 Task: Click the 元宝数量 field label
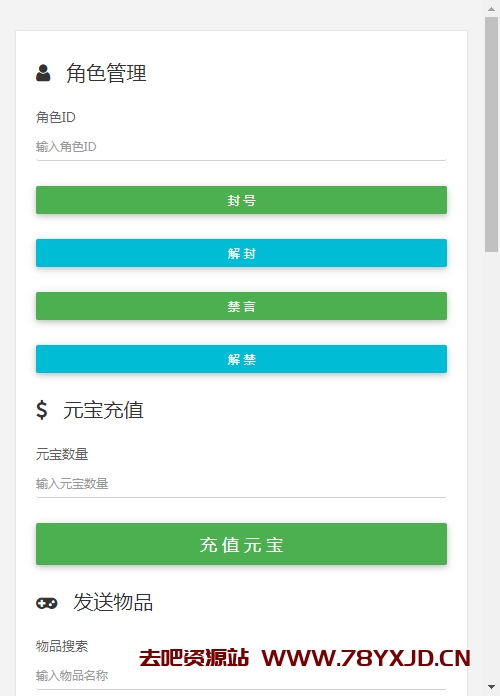tap(62, 455)
